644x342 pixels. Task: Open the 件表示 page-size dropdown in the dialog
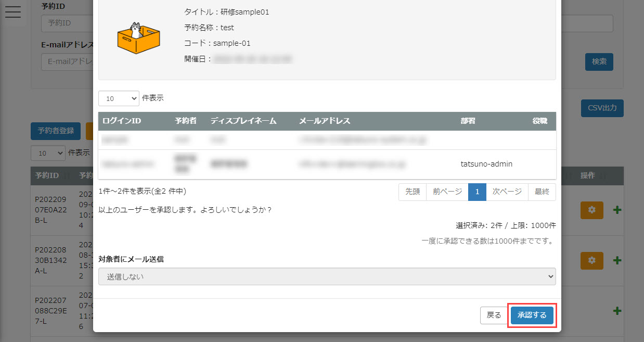click(119, 98)
